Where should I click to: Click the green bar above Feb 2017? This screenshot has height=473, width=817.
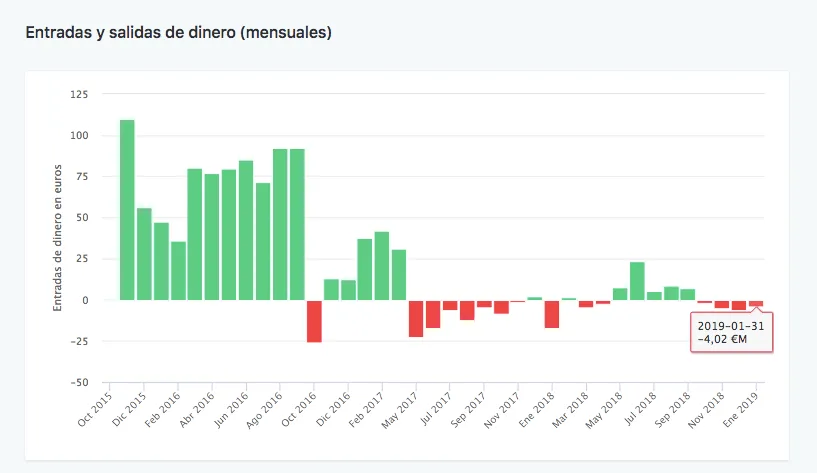point(382,266)
